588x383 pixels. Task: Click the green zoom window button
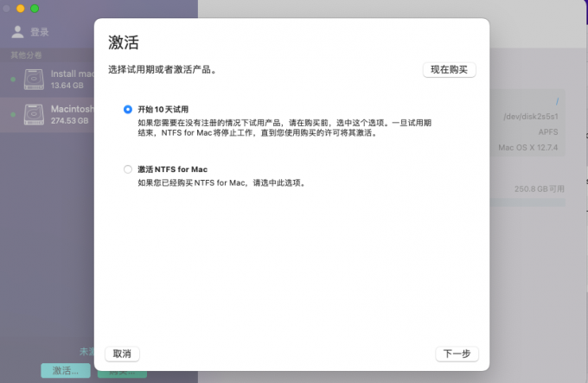click(x=35, y=9)
